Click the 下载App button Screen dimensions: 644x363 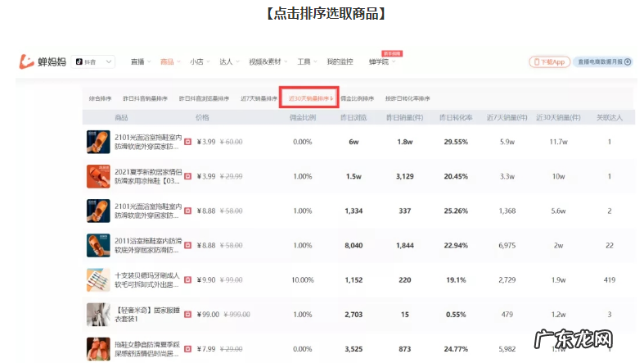pyautogui.click(x=550, y=62)
